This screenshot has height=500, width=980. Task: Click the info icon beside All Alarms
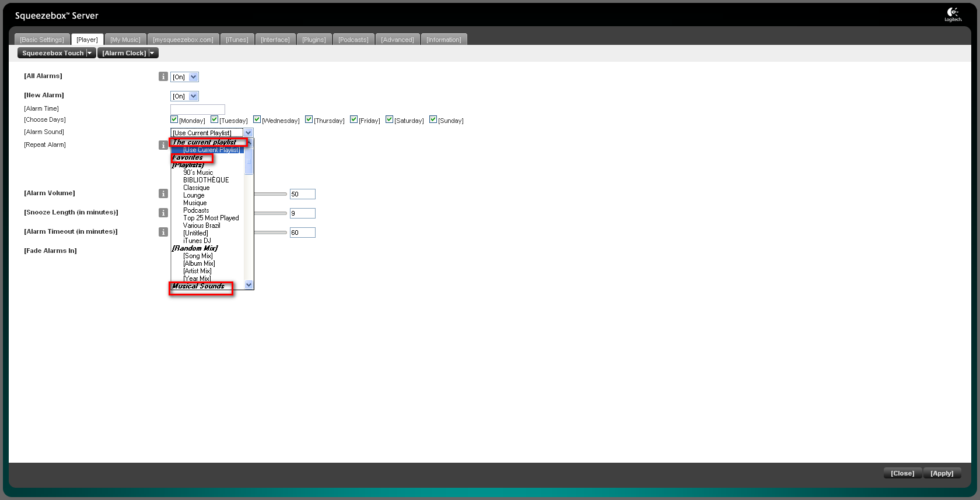click(x=163, y=76)
